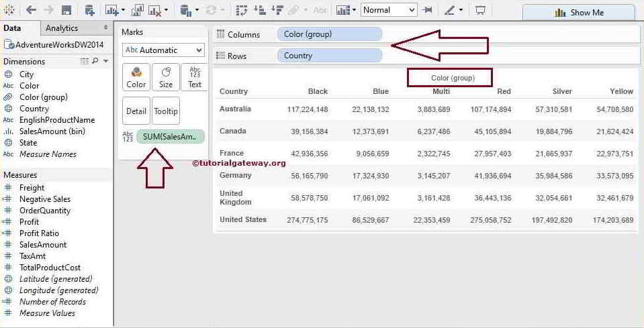This screenshot has width=644, height=328.
Task: Select the Profit Ratio measure
Action: click(39, 233)
